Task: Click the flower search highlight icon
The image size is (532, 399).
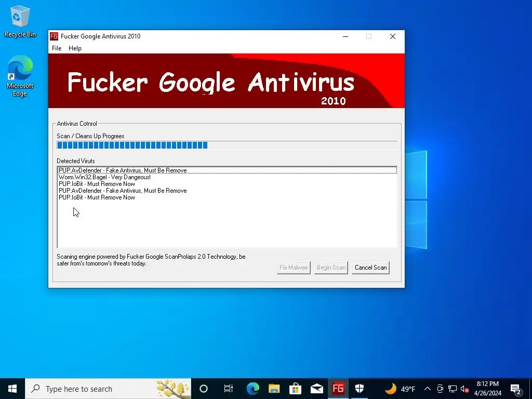Action: click(174, 389)
